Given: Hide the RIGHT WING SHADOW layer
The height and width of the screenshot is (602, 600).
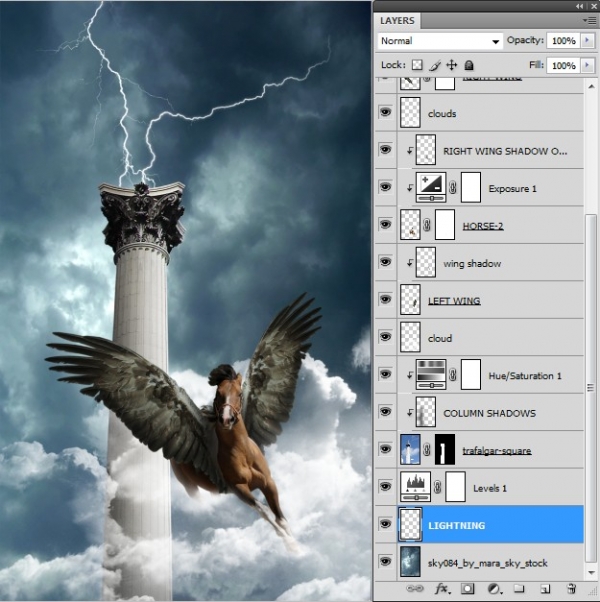Looking at the screenshot, I should click(385, 149).
